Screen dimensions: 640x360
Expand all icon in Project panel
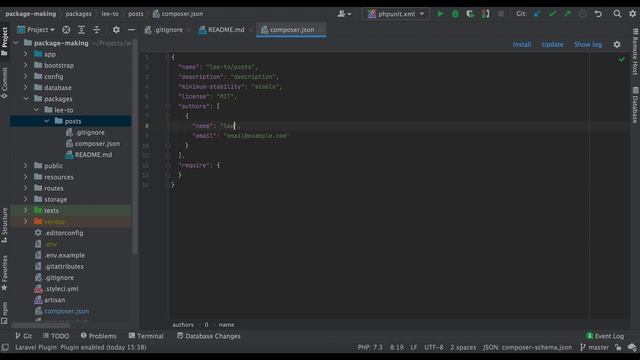(x=81, y=30)
